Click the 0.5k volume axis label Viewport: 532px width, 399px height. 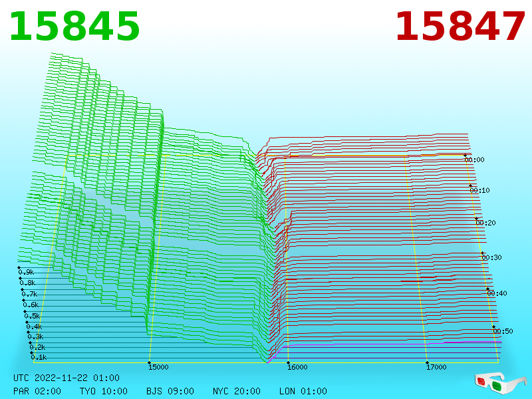32,317
